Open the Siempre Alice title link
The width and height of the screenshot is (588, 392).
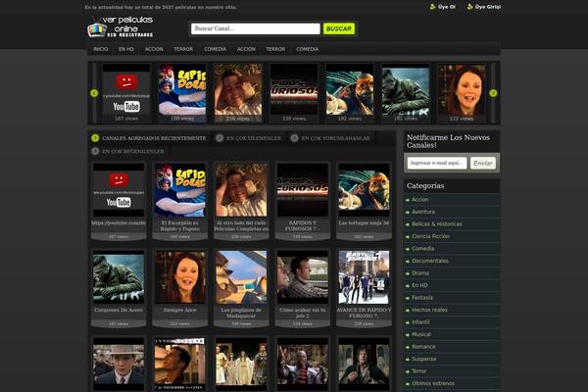point(180,311)
